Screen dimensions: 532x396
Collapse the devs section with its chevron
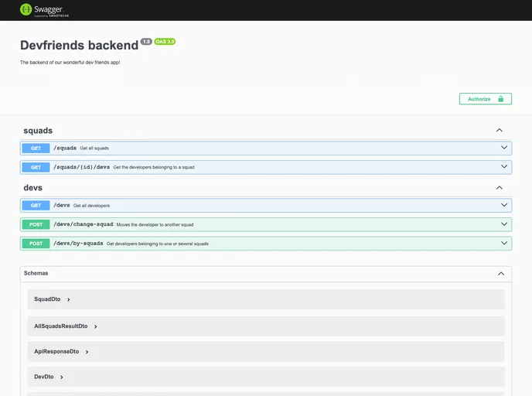(500, 188)
